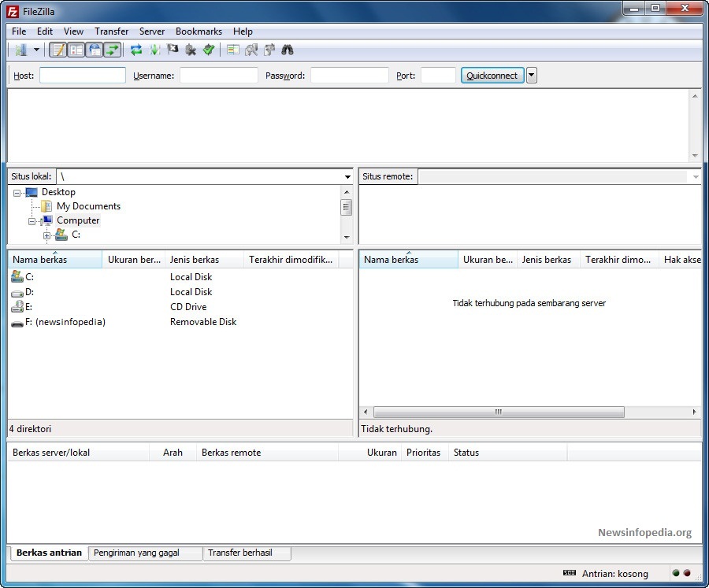Collapse the Desktop tree node
Viewport: 709px width, 588px height.
(x=17, y=193)
